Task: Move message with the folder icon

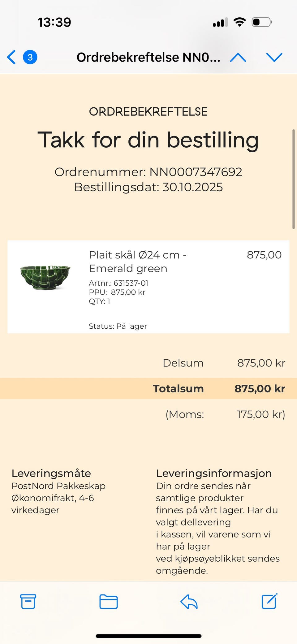Action: click(x=108, y=601)
